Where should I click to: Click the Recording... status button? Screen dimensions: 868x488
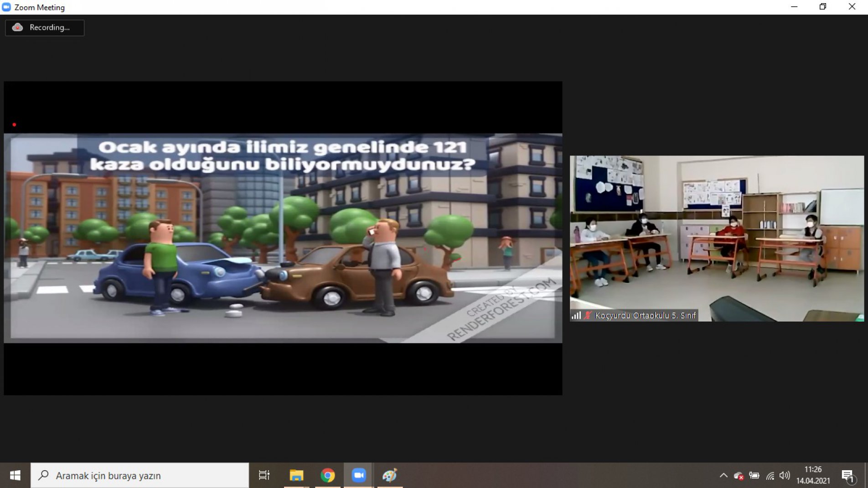44,27
